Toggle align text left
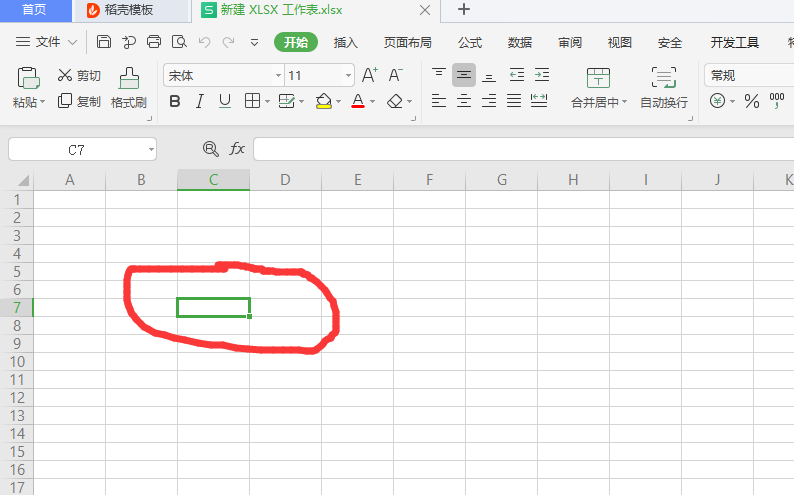The image size is (794, 495). click(x=439, y=101)
